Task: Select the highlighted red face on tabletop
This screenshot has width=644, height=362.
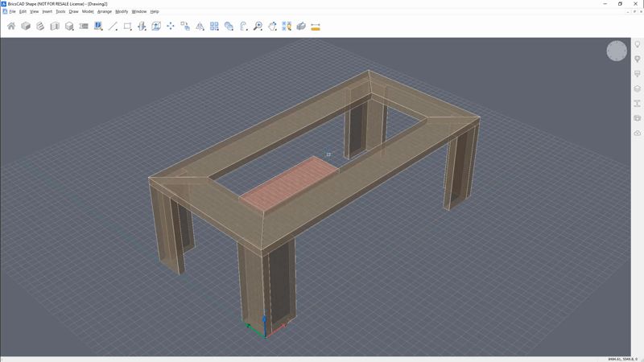Action: 289,184
